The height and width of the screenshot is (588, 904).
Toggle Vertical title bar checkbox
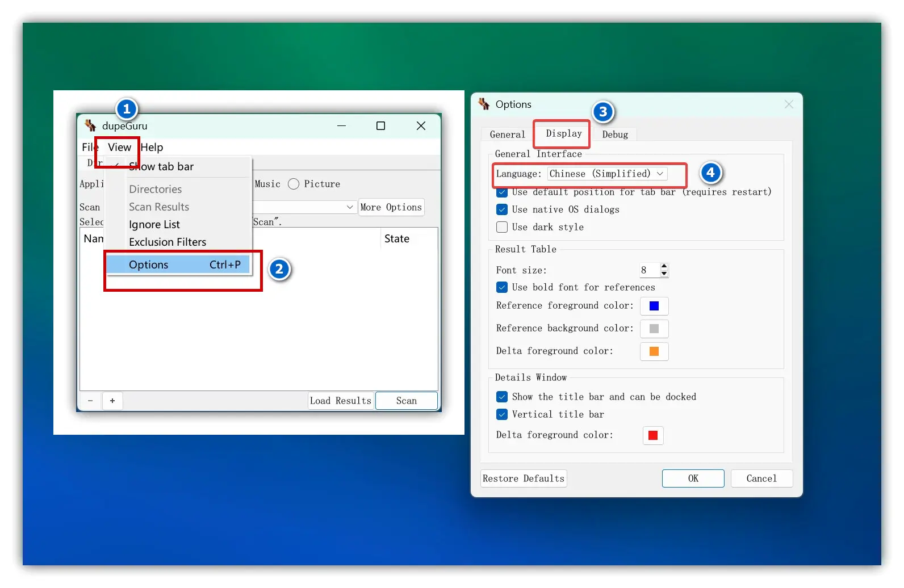click(x=502, y=414)
